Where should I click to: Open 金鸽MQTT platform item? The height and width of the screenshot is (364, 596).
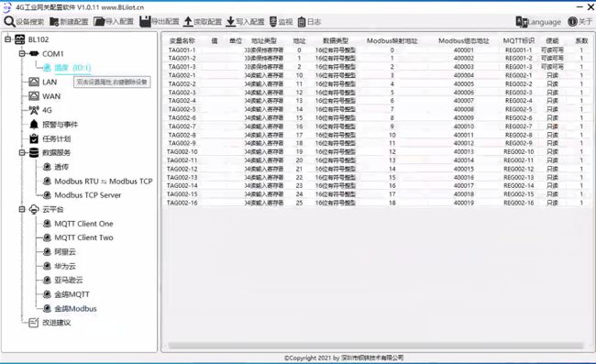tap(72, 294)
